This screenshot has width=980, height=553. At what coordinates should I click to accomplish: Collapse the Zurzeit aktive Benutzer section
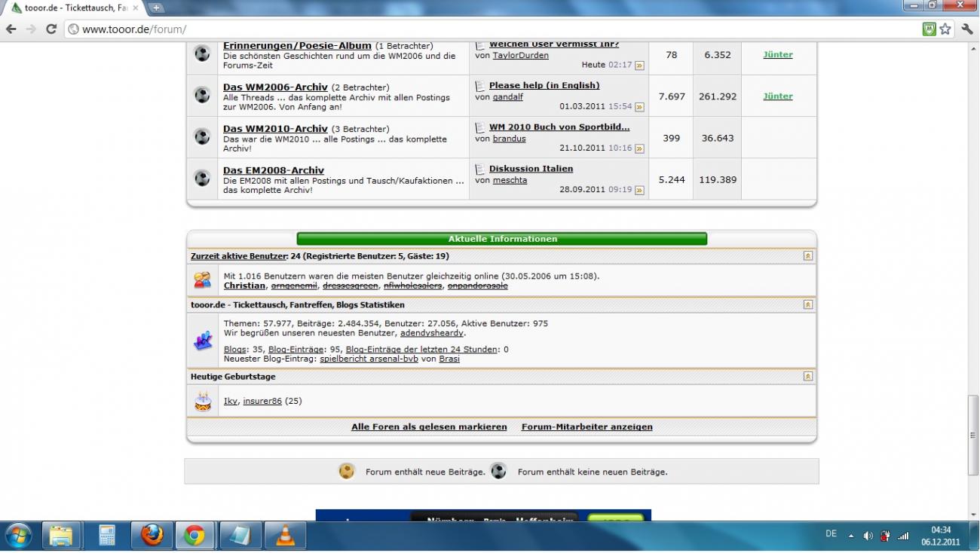(807, 256)
